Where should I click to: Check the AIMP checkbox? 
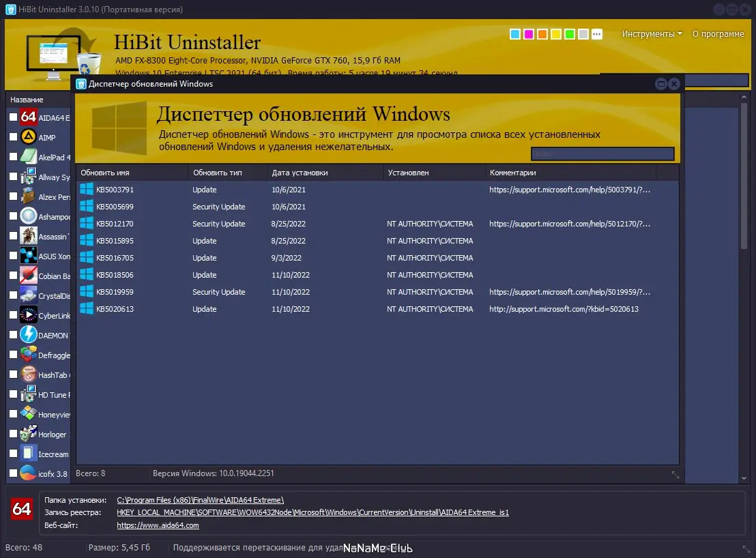(x=14, y=137)
